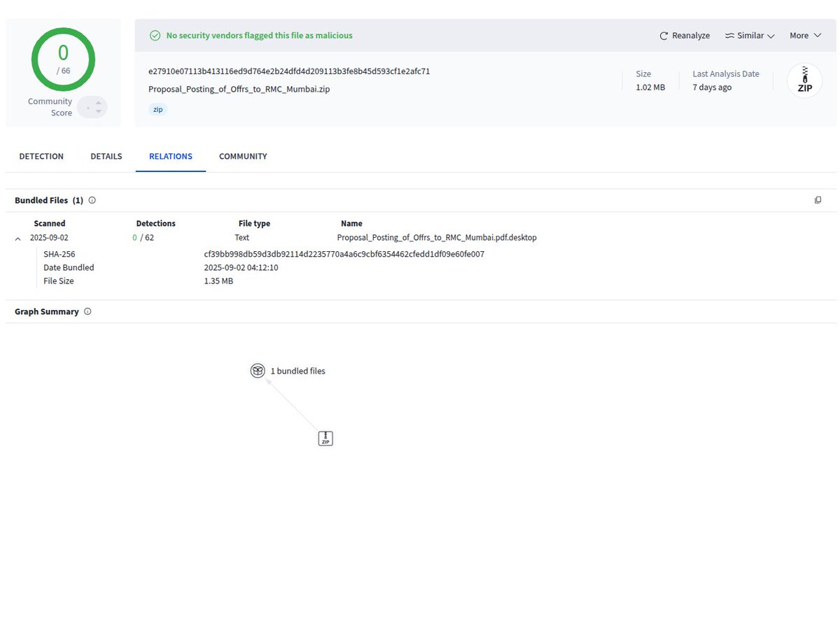
Task: Click the 0 / 62 detections value
Action: pos(143,238)
